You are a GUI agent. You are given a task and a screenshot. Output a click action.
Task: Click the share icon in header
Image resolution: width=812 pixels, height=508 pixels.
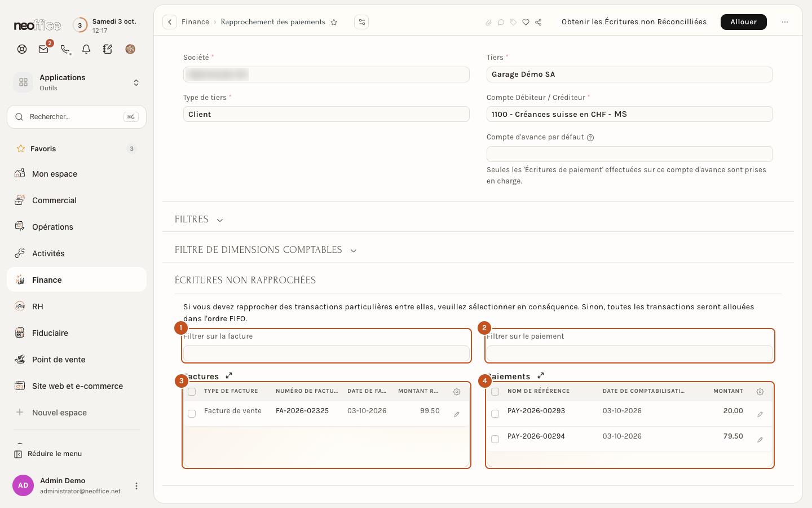(x=539, y=22)
